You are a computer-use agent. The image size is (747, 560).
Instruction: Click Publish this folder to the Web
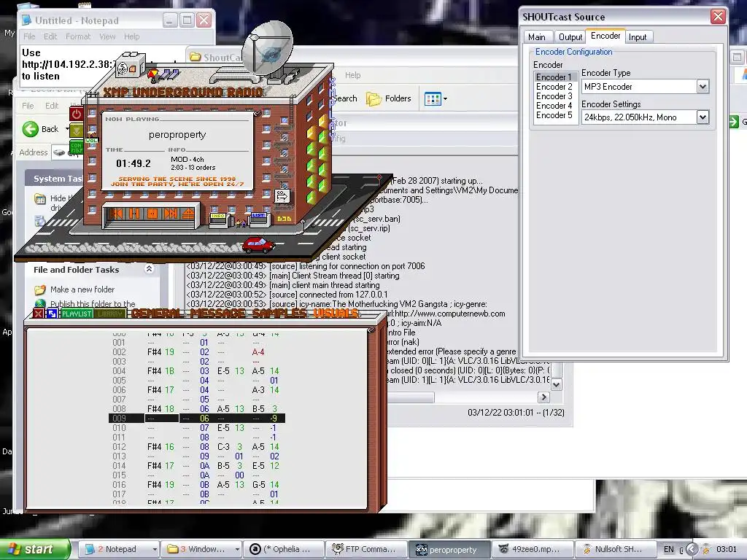pyautogui.click(x=93, y=304)
